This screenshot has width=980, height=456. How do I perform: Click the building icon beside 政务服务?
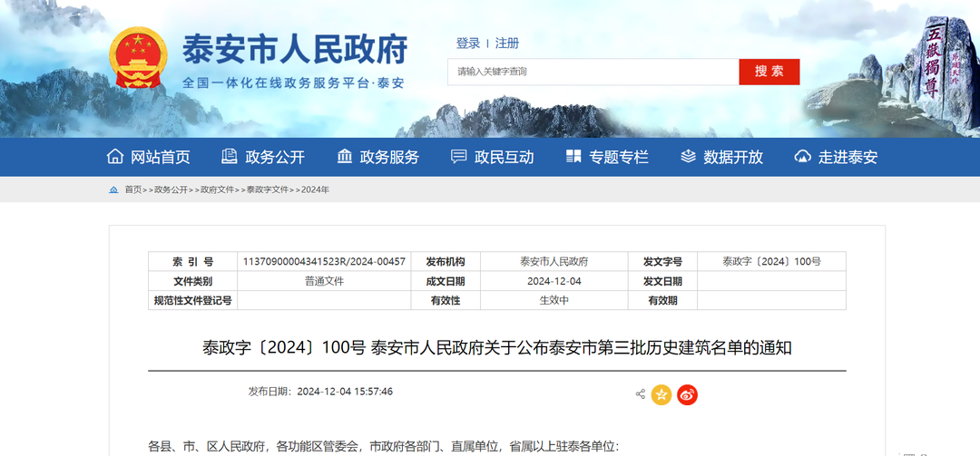click(x=344, y=157)
